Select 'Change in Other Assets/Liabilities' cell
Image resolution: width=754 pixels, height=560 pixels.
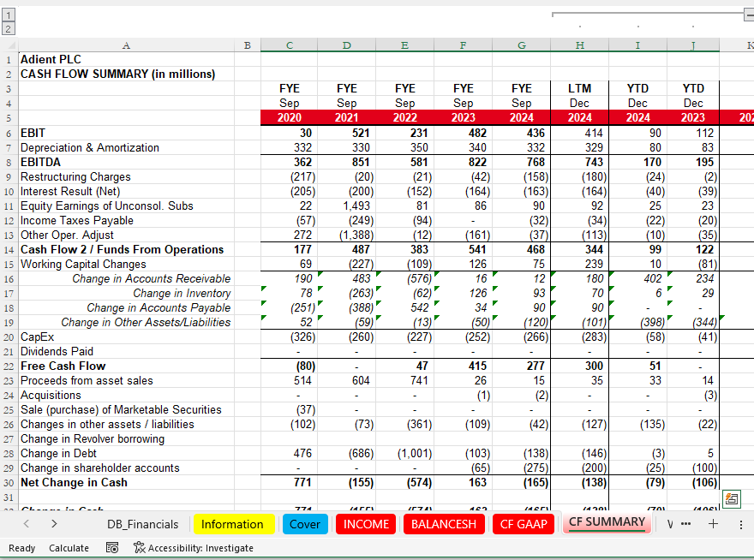point(127,323)
